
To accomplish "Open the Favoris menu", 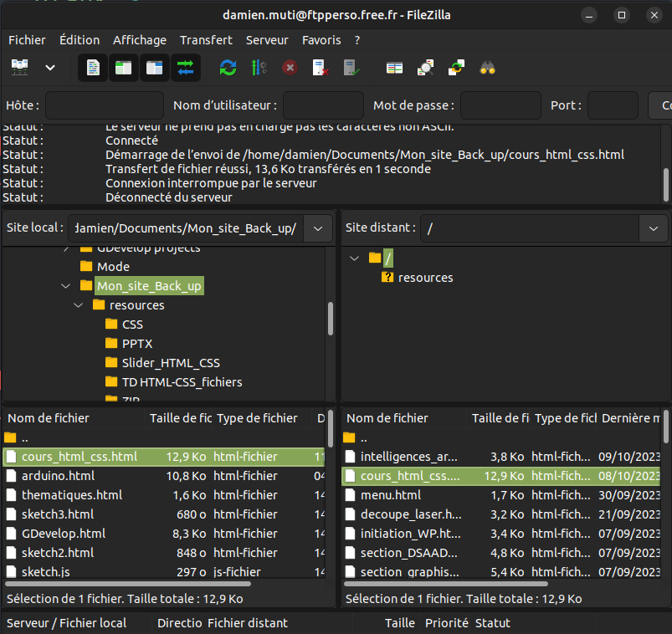I will coord(321,40).
